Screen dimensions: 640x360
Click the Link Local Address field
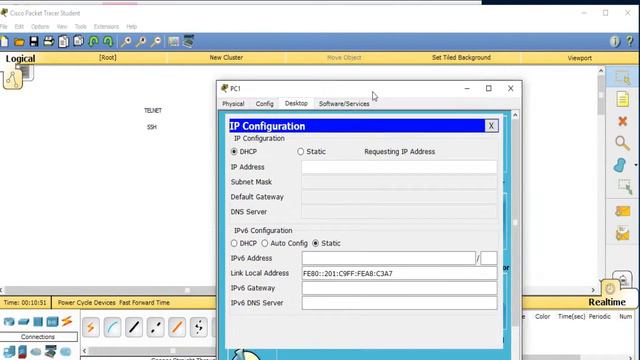point(399,273)
